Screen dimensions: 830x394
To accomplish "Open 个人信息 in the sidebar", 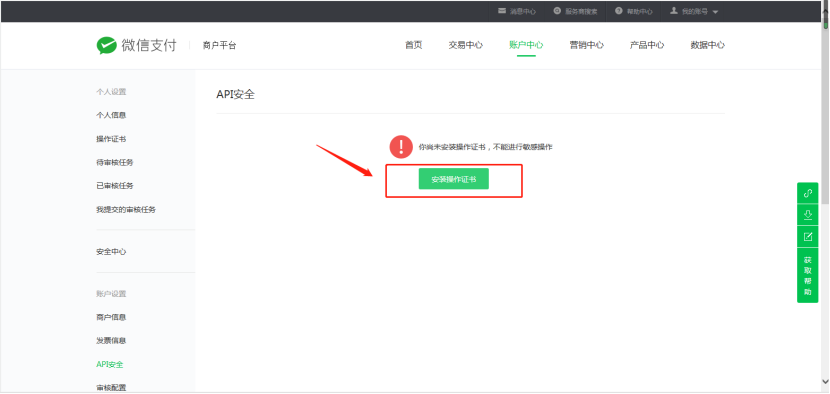I will (x=111, y=115).
